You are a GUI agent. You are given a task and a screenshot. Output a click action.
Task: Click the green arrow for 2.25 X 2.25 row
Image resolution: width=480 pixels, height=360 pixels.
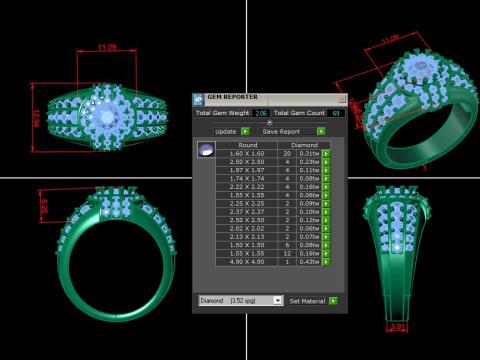326,204
